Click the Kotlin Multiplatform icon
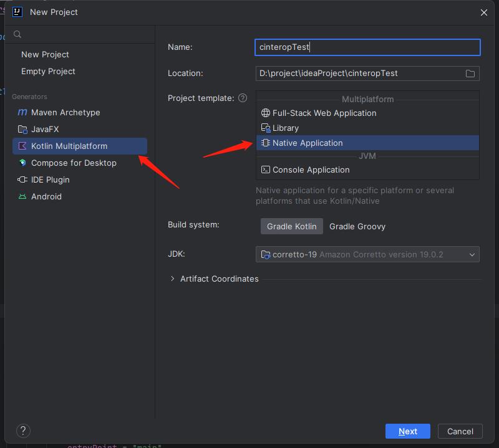This screenshot has width=499, height=448. pyautogui.click(x=22, y=146)
